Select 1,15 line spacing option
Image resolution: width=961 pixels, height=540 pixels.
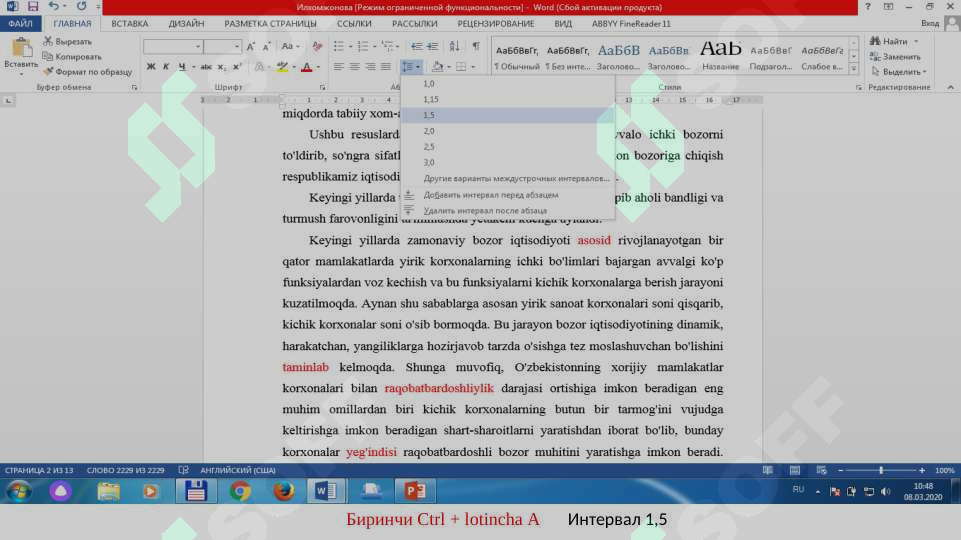tap(507, 99)
